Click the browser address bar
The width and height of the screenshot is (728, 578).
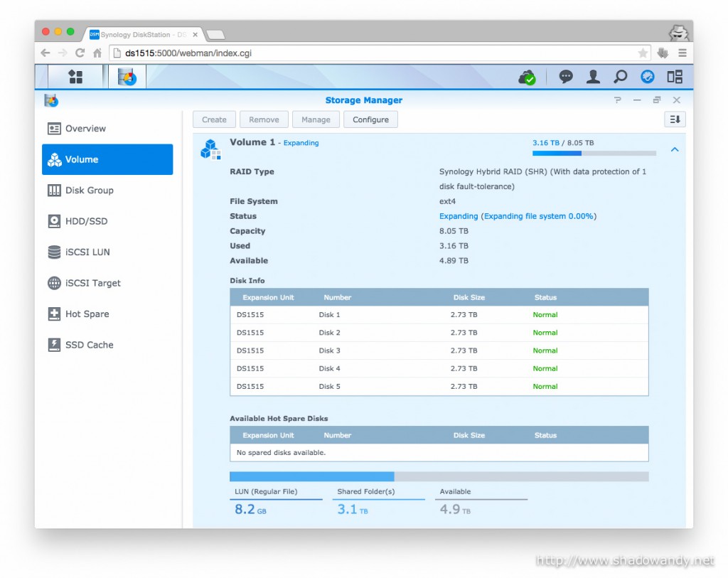click(x=378, y=53)
